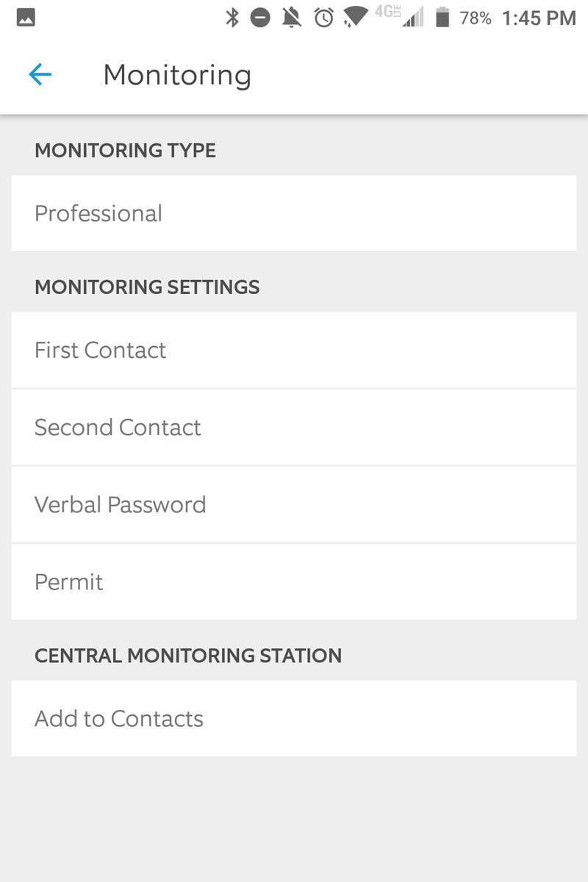Tap the battery indicator icon

coord(442,18)
